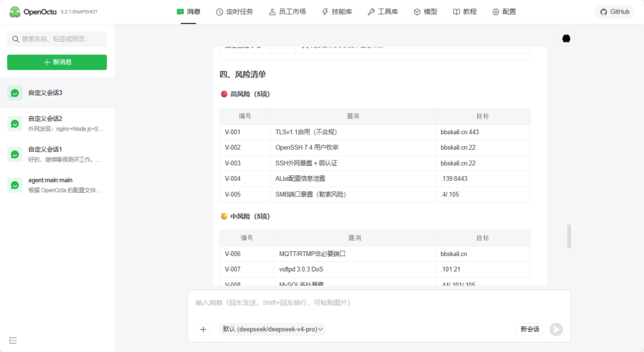Click the send message arrow button
The image size is (644, 352).
coord(556,329)
